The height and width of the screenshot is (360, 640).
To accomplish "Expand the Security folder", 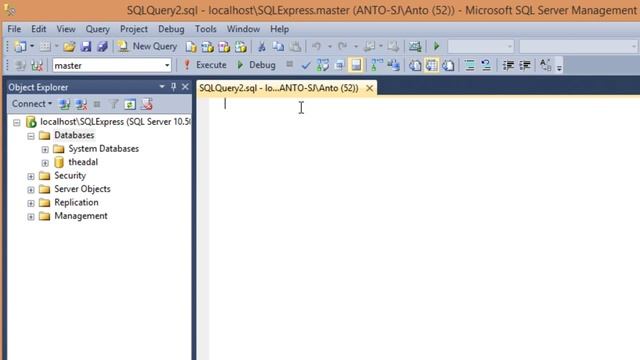I will (x=31, y=176).
